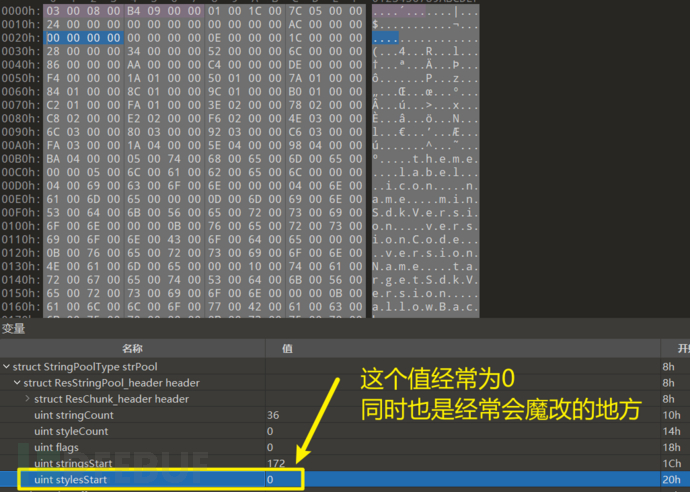Click value 36 of stringCount
The width and height of the screenshot is (690, 492).
click(x=273, y=415)
